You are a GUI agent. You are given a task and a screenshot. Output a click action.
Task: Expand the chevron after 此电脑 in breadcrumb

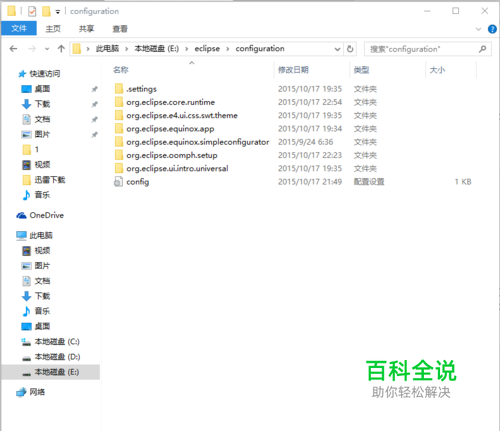tap(127, 49)
